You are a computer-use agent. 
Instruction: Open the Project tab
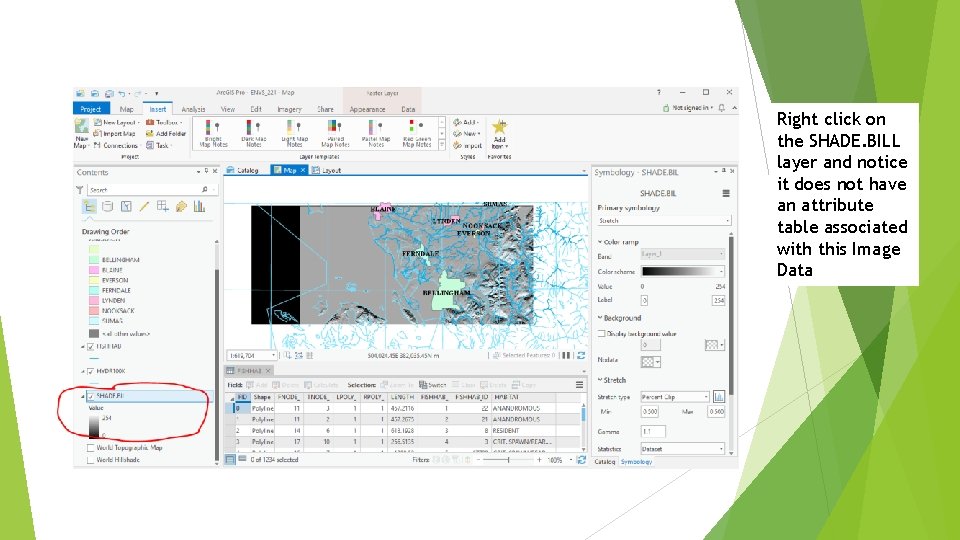tap(91, 109)
